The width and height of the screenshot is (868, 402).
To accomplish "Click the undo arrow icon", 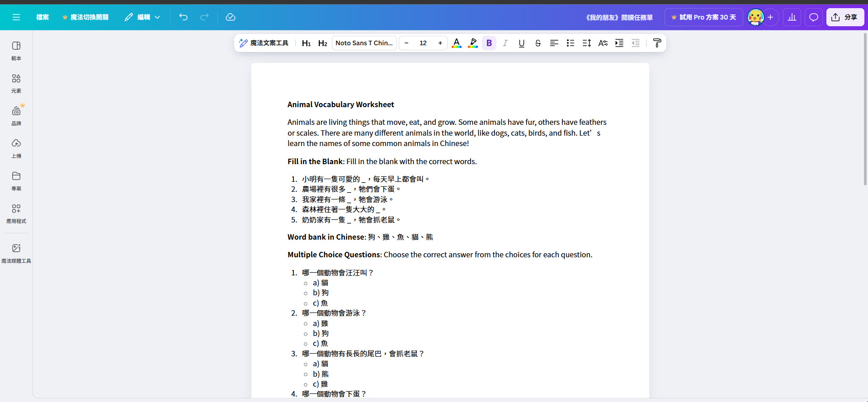I will (183, 17).
